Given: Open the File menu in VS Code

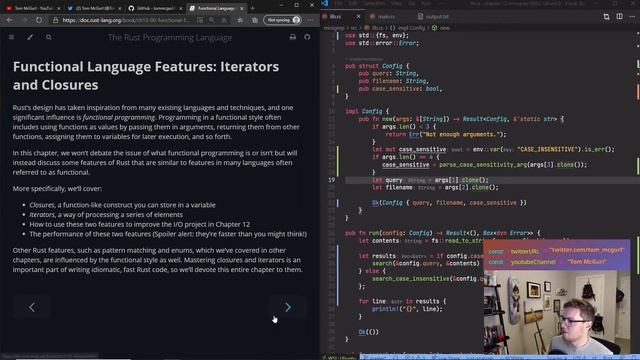Looking at the screenshot, I should 339,3.
